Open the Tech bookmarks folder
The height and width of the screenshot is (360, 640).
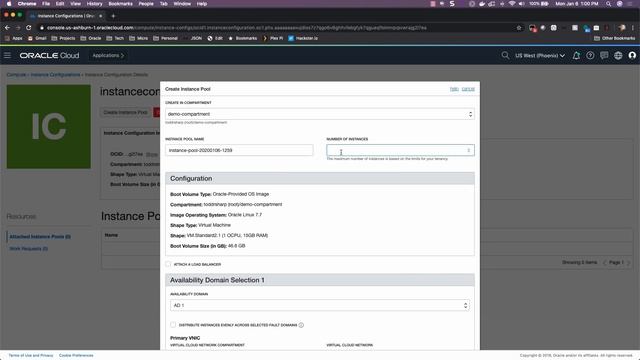click(x=115, y=38)
